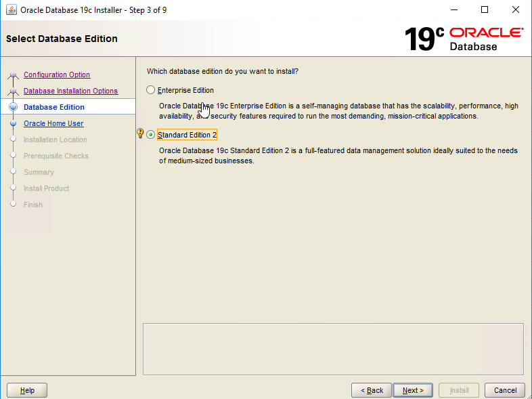
Task: Click 'Which database edition do you want to install?'
Action: point(223,71)
